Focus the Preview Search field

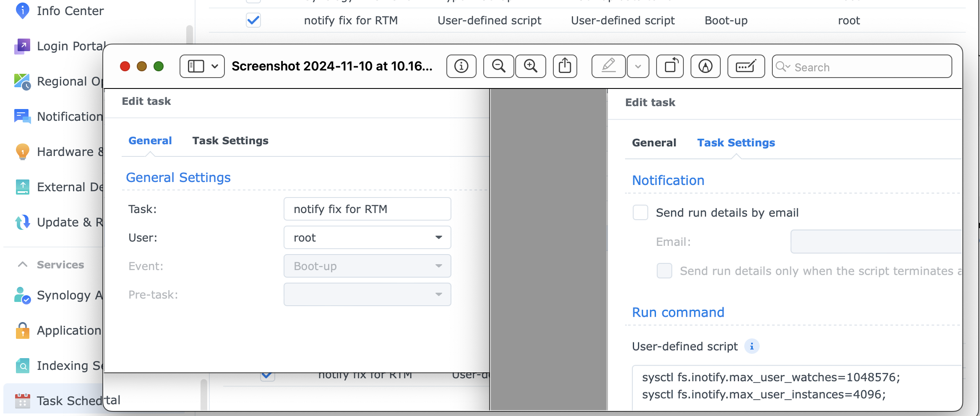click(862, 66)
